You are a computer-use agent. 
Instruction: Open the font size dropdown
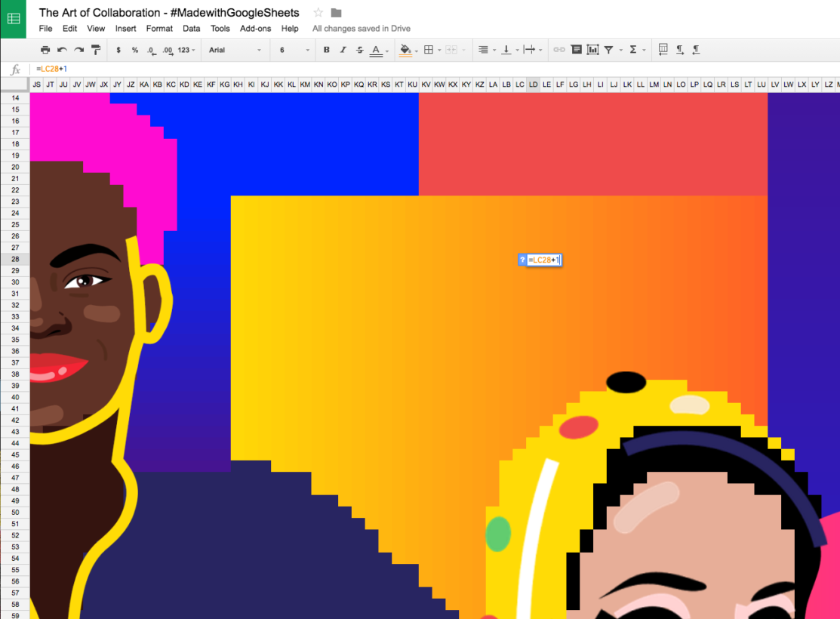click(x=294, y=50)
